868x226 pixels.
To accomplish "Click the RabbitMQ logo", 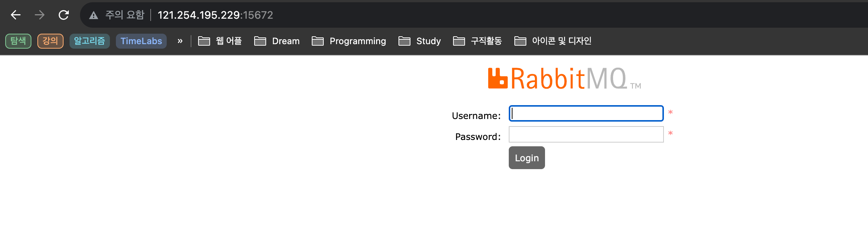I will click(564, 79).
